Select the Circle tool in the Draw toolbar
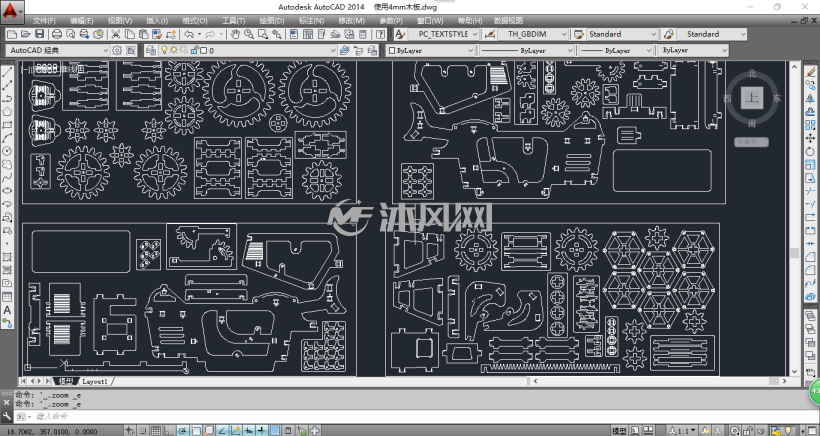 [x=7, y=151]
